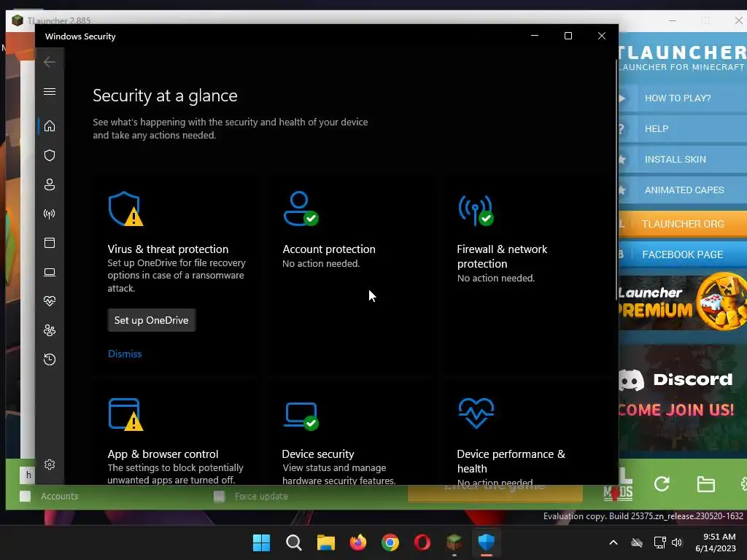Viewport: 747px width, 560px height.
Task: Open Protection history clock sidebar icon
Action: click(50, 359)
